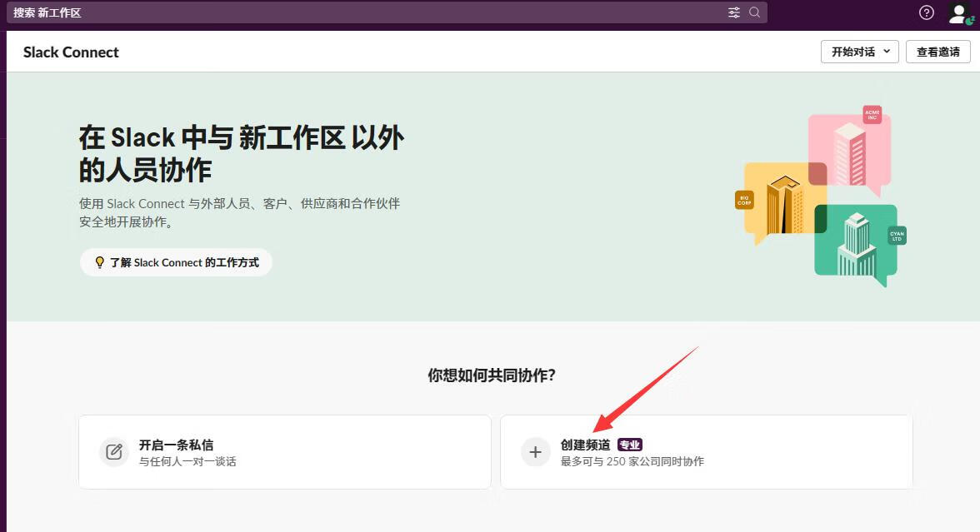Click the pink ACME INC building illustration
980x532 pixels.
849,152
